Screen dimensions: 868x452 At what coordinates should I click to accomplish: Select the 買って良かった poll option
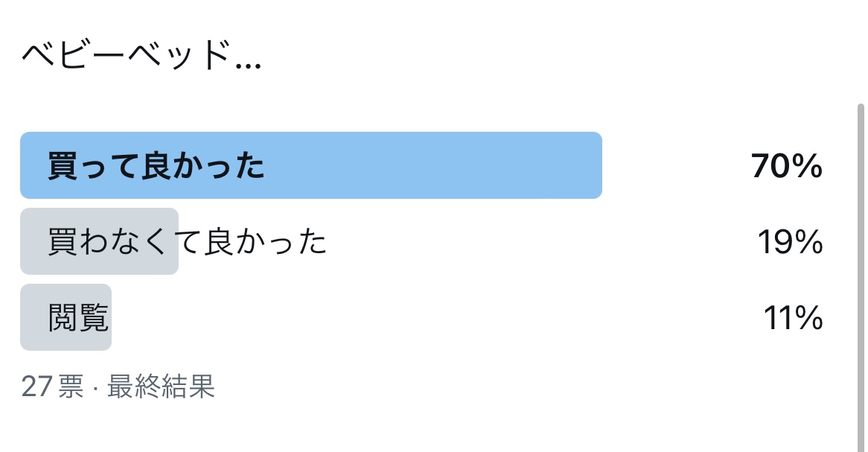[156, 167]
